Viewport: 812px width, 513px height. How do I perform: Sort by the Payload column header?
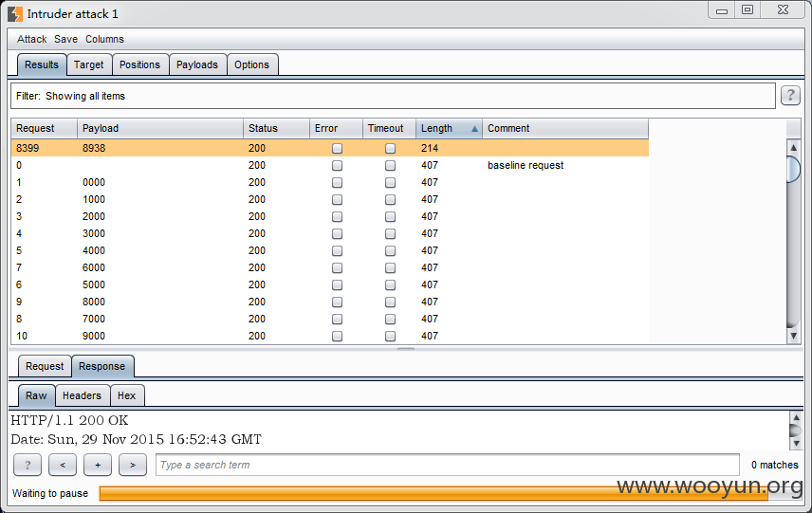coord(160,128)
